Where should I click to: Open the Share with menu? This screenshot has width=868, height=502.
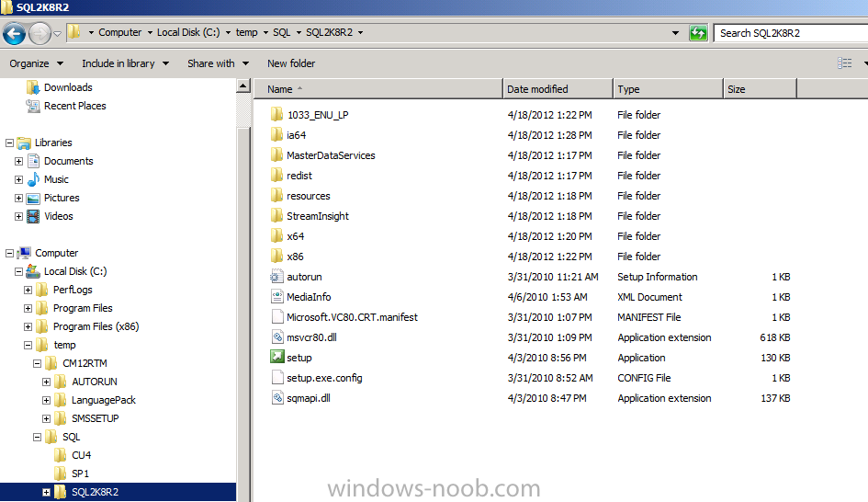click(x=218, y=63)
